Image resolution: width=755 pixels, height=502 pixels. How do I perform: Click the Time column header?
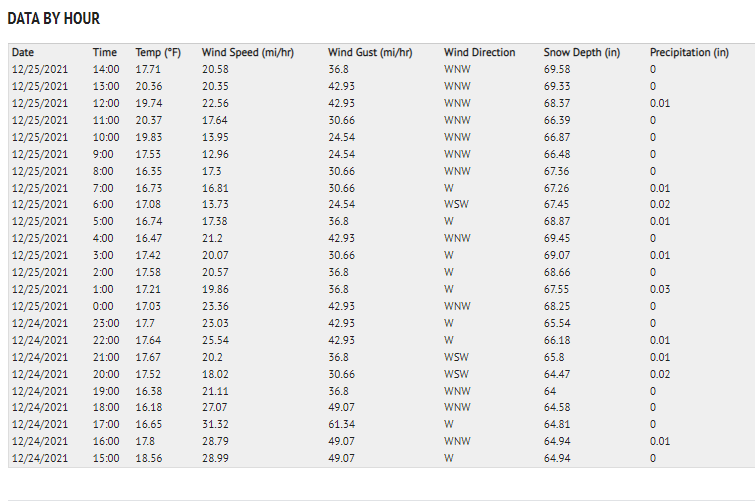point(104,52)
